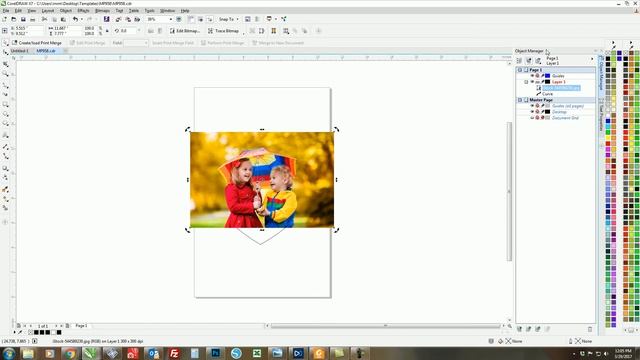Viewport: 640px width, 360px height.
Task: Select the Curve object in Object Manager
Action: click(547, 94)
